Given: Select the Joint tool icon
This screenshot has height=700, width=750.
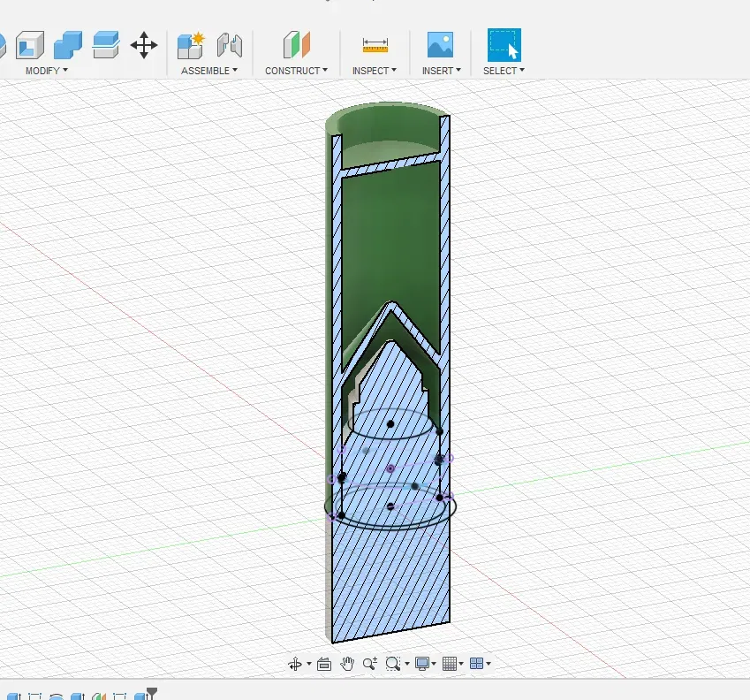Looking at the screenshot, I should 229,44.
